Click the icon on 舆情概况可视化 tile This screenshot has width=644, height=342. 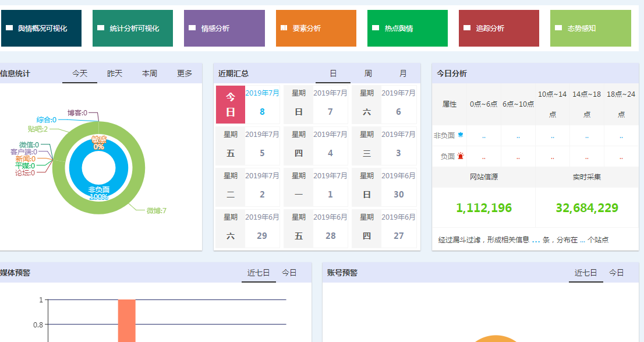9,28
